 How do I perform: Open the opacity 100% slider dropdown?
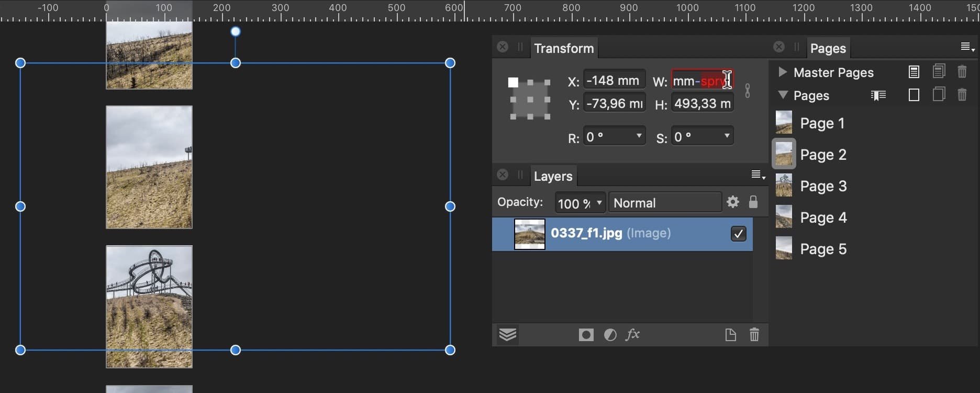599,203
